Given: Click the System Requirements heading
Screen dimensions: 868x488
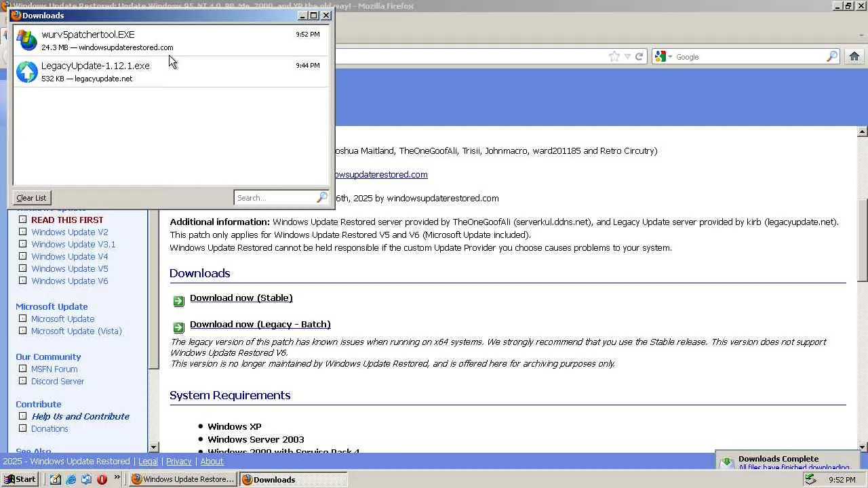Looking at the screenshot, I should (x=230, y=395).
